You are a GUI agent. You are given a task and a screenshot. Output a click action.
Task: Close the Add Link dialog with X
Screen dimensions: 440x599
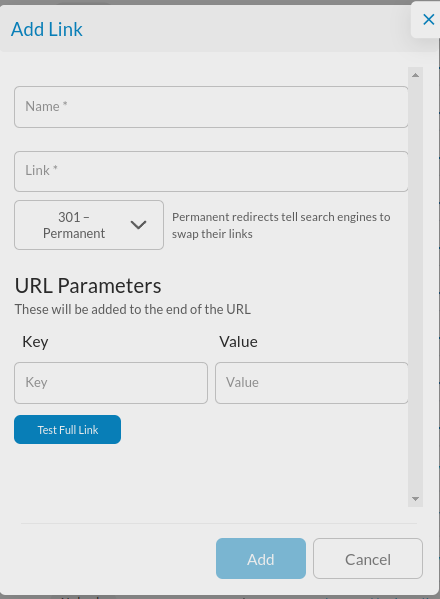(429, 19)
